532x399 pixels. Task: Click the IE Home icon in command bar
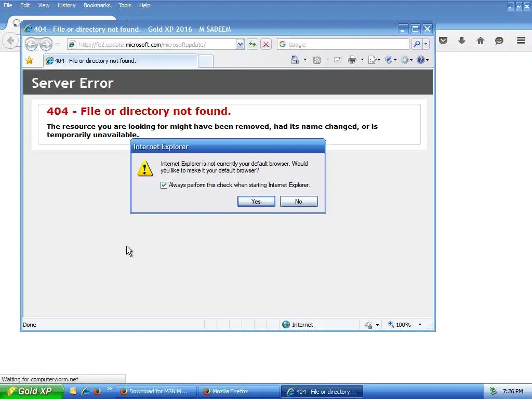(x=295, y=60)
